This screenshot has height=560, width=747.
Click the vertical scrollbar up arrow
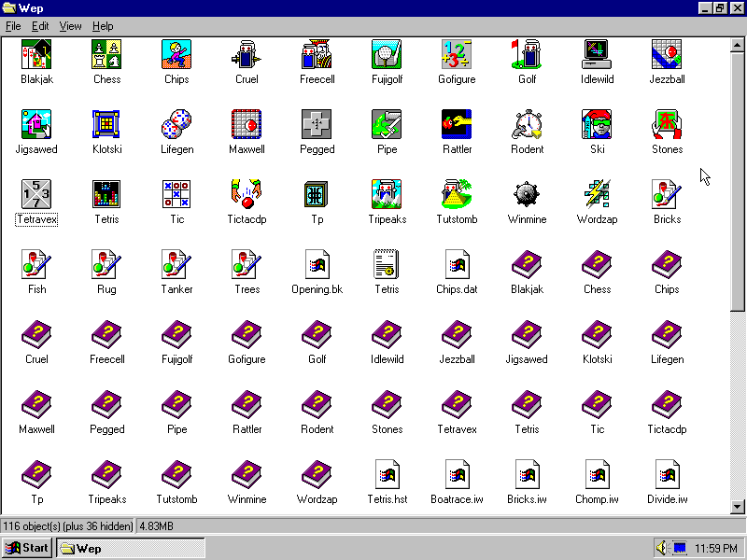pyautogui.click(x=737, y=45)
